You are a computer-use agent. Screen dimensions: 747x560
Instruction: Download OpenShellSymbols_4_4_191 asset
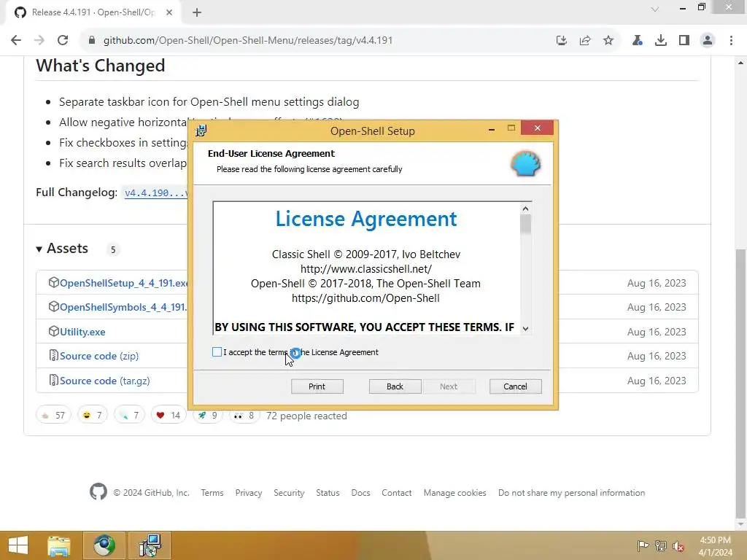pos(123,307)
